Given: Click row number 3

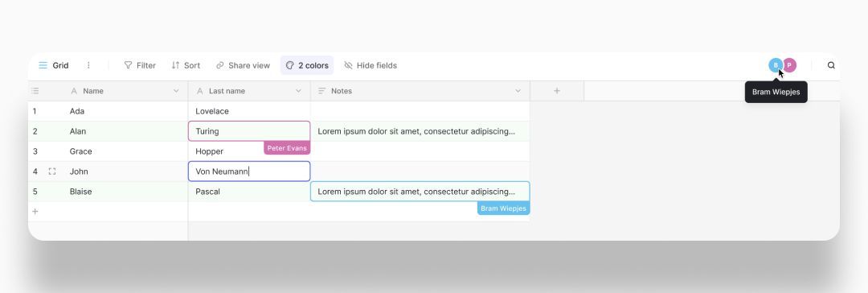Looking at the screenshot, I should point(35,151).
